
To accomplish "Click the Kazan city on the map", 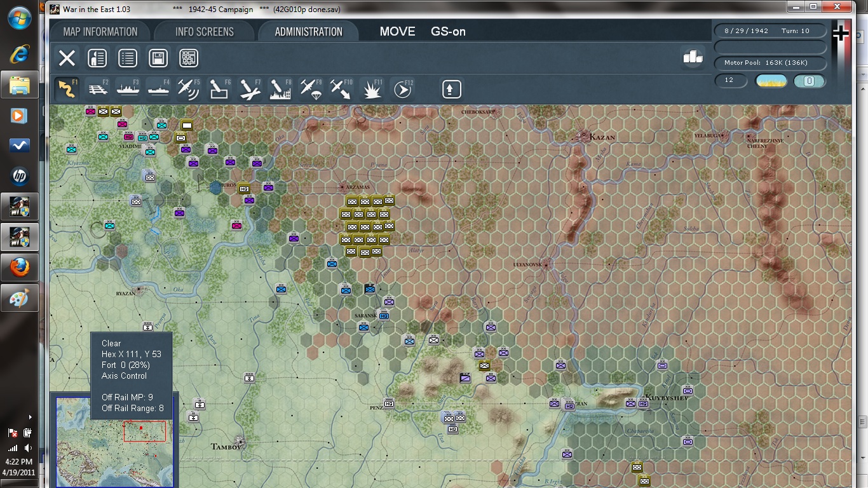I will [x=583, y=135].
